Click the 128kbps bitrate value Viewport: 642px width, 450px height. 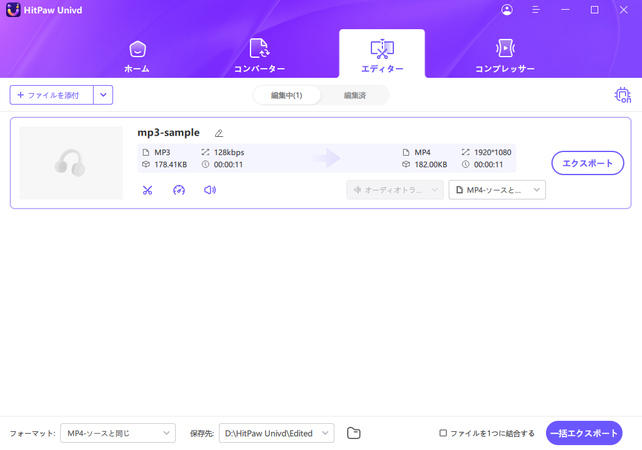click(x=229, y=152)
